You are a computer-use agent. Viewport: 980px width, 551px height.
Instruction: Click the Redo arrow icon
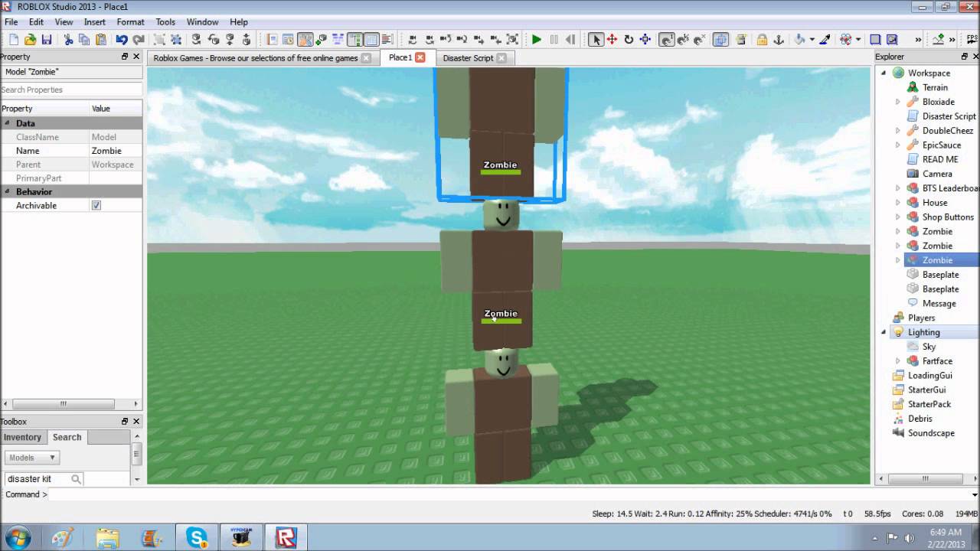(139, 40)
